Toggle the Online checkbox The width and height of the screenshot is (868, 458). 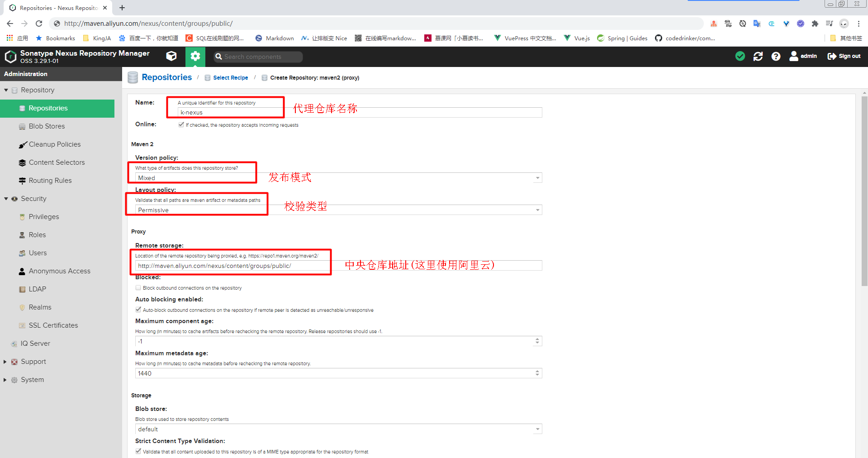point(181,124)
